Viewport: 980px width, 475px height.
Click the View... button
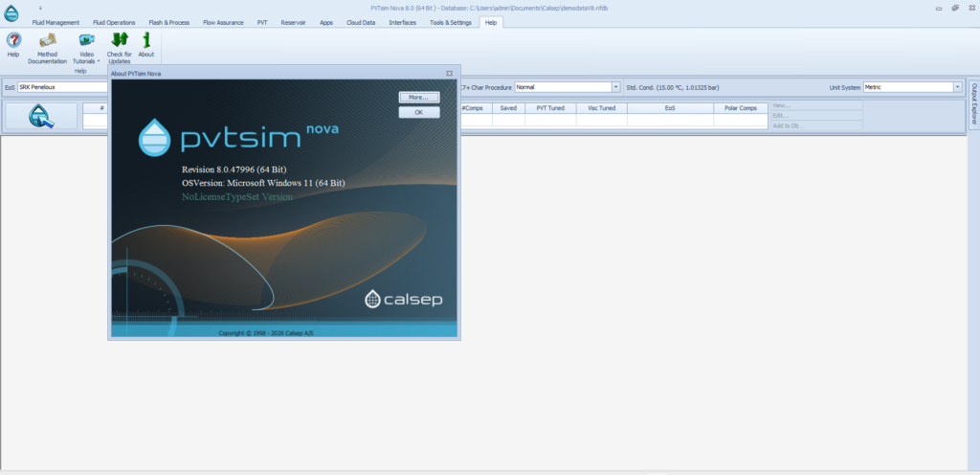click(x=816, y=105)
